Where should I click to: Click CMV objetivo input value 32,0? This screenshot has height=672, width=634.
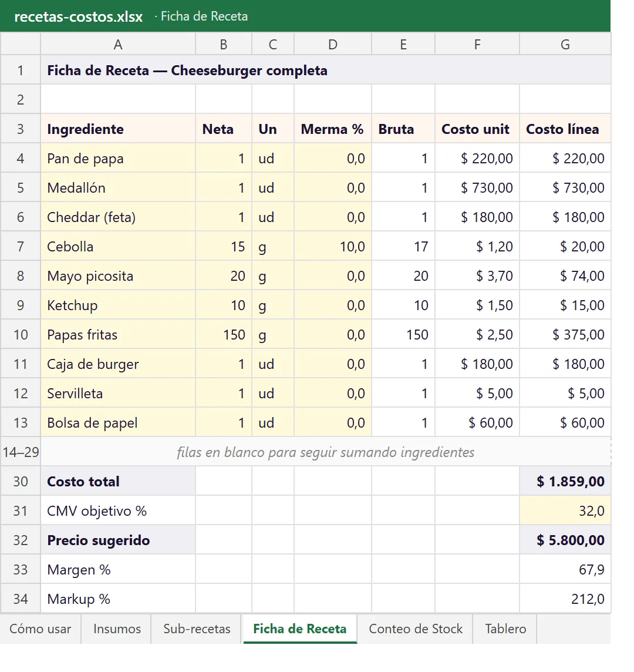565,510
